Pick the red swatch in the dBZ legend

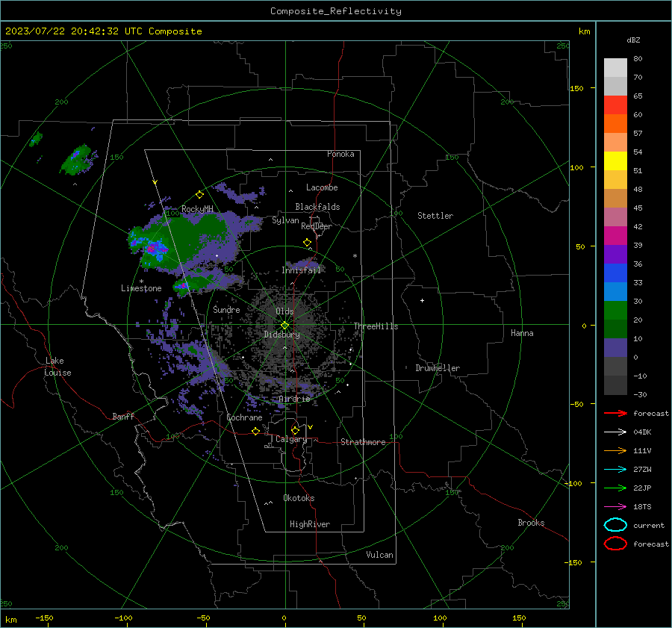[615, 105]
